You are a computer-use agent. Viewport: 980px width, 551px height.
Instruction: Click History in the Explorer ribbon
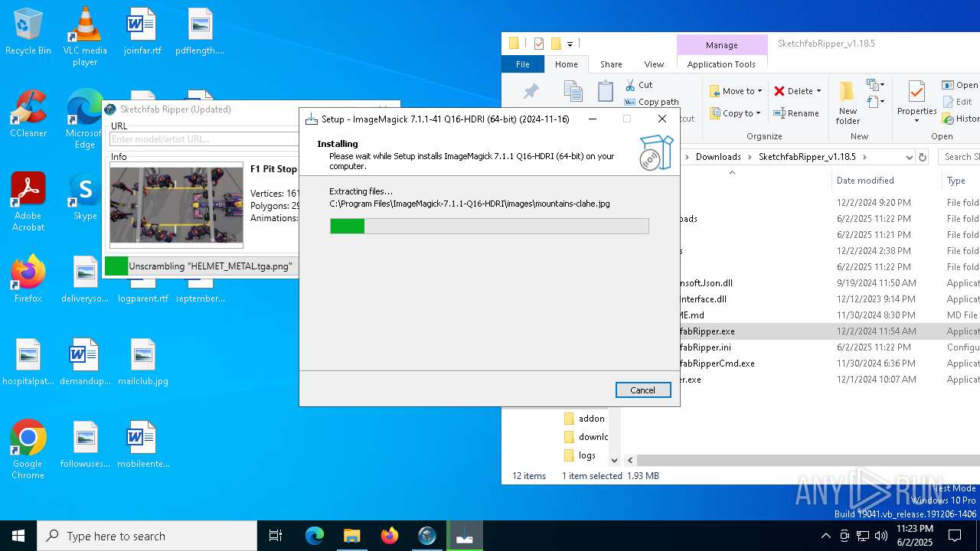[962, 119]
